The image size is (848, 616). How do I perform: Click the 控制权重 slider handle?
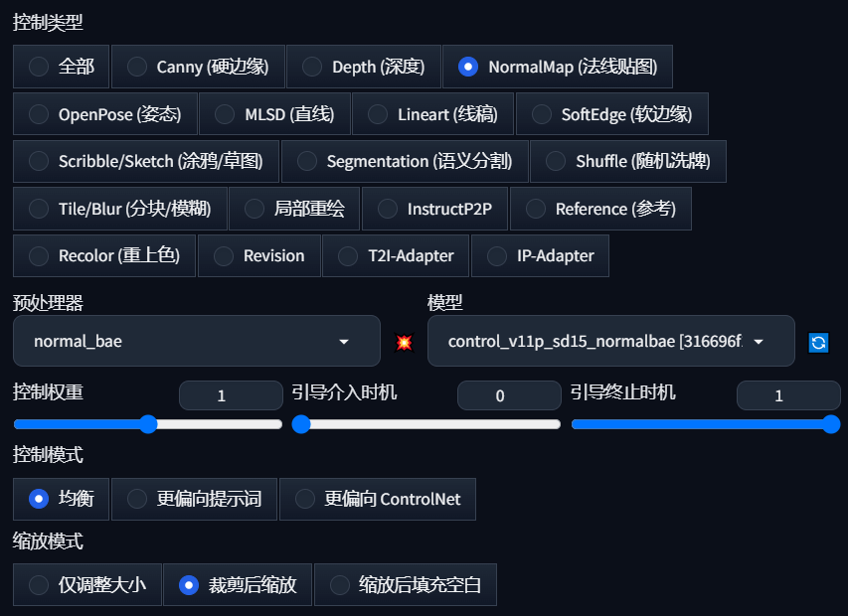pos(148,424)
